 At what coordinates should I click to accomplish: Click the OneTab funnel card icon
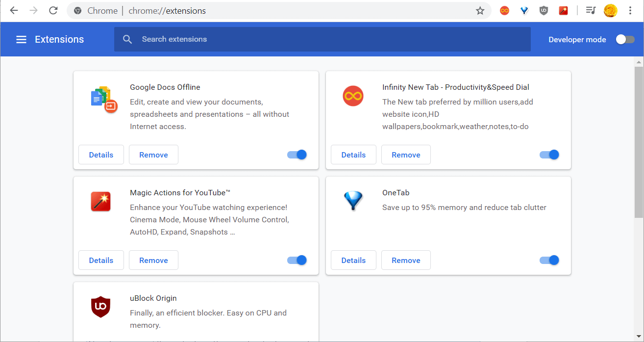click(x=353, y=201)
